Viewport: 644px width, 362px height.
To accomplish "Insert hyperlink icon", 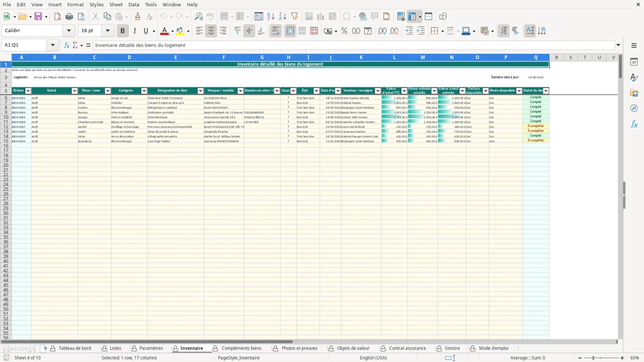I will tap(363, 16).
